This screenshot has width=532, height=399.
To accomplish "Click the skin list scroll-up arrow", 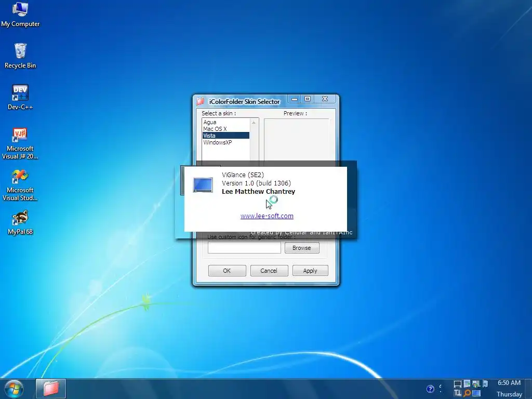I will [x=254, y=123].
